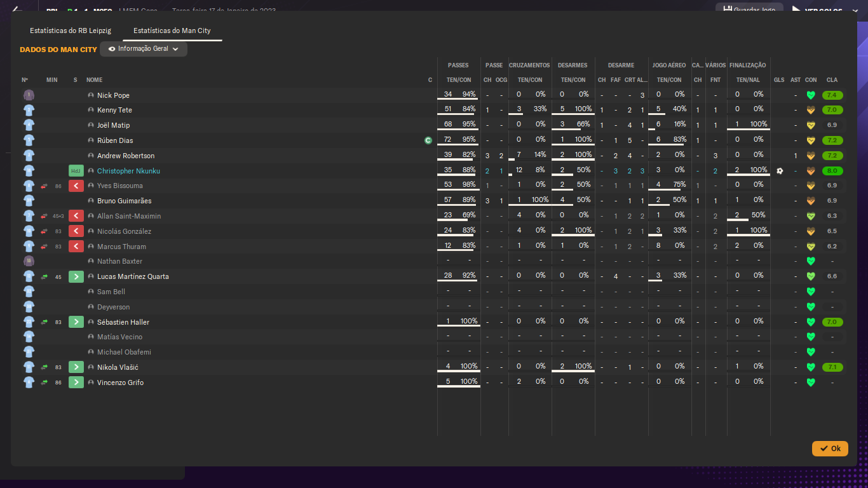Screen dimensions: 868x488
Task: Click swap arrows icon in Bissouma's row
Action: click(44, 186)
